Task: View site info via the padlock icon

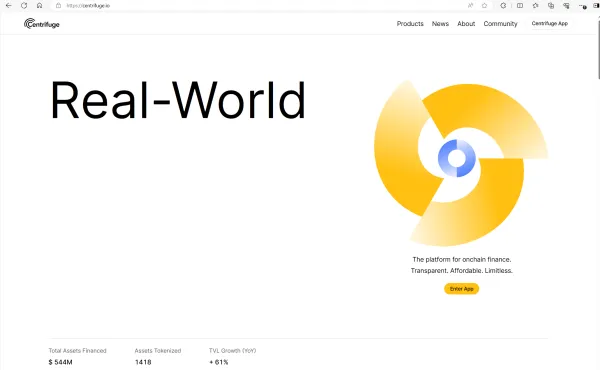Action: click(x=58, y=6)
